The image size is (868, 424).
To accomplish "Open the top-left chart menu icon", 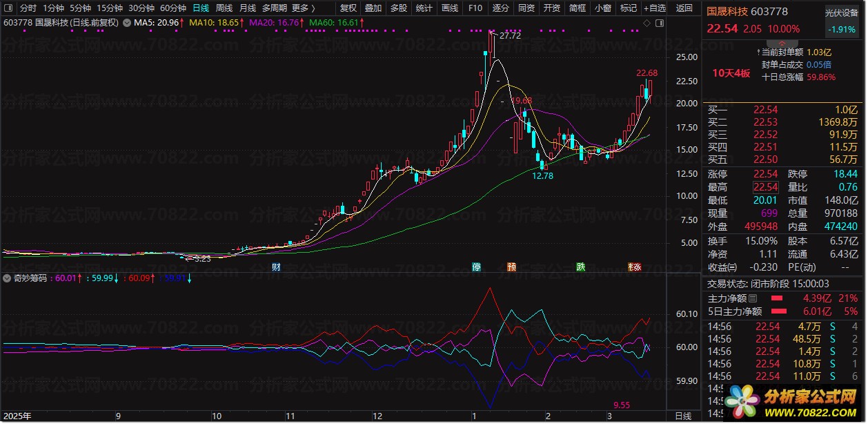I will pos(8,8).
